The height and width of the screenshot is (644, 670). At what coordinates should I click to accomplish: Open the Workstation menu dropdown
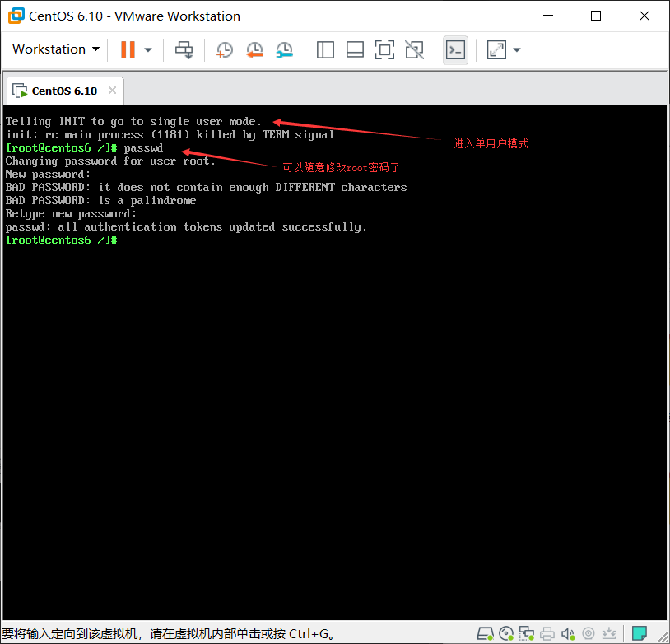[56, 49]
